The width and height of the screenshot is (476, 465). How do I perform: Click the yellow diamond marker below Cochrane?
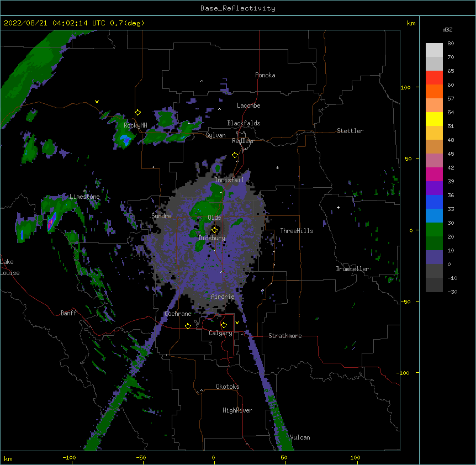188,326
